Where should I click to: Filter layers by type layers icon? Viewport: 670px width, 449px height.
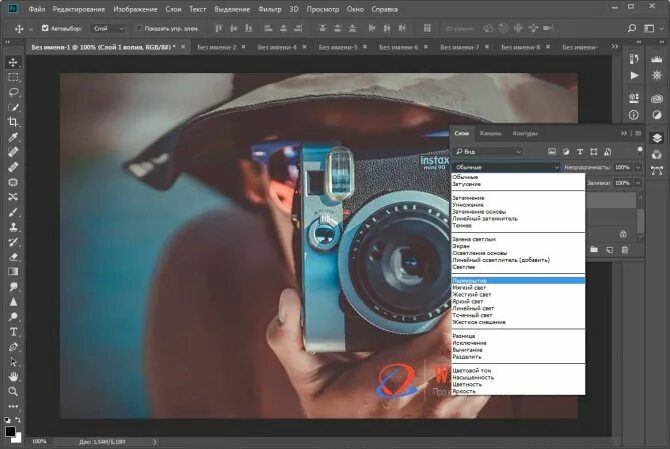(x=580, y=152)
